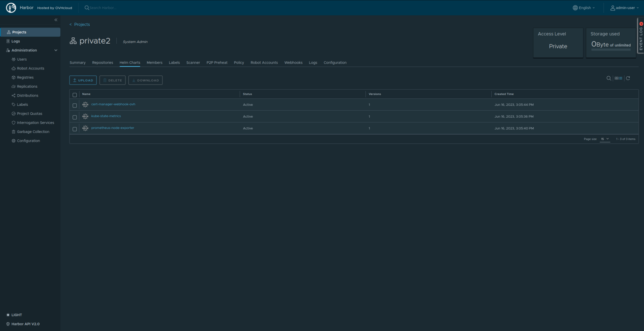The image size is (644, 331).
Task: Collapse the sidebar with double-chevron icon
Action: [x=56, y=20]
